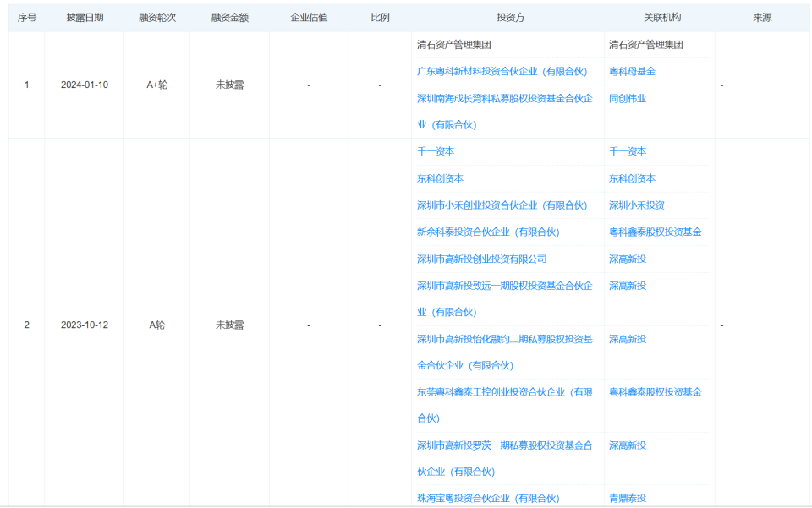812x508 pixels.
Task: Select 未披露 amount in the 2023-10-12 row
Action: (229, 325)
